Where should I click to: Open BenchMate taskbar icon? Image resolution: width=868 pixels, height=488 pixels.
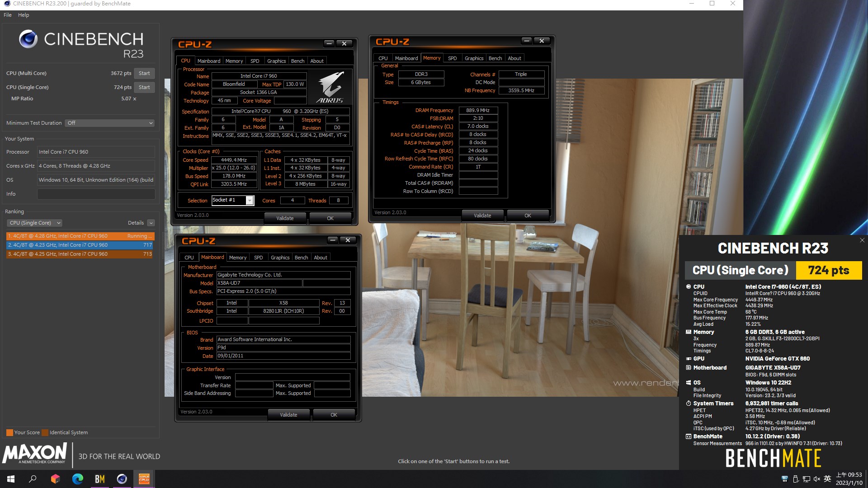pyautogui.click(x=100, y=479)
